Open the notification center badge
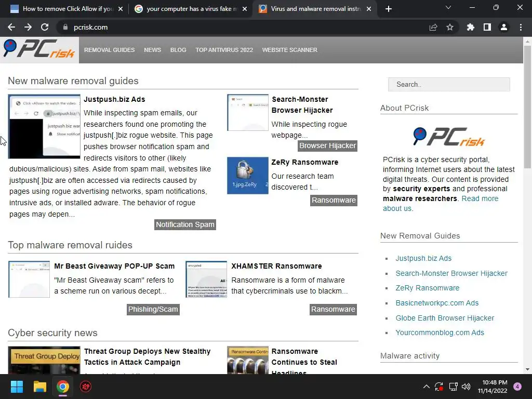 point(517,387)
